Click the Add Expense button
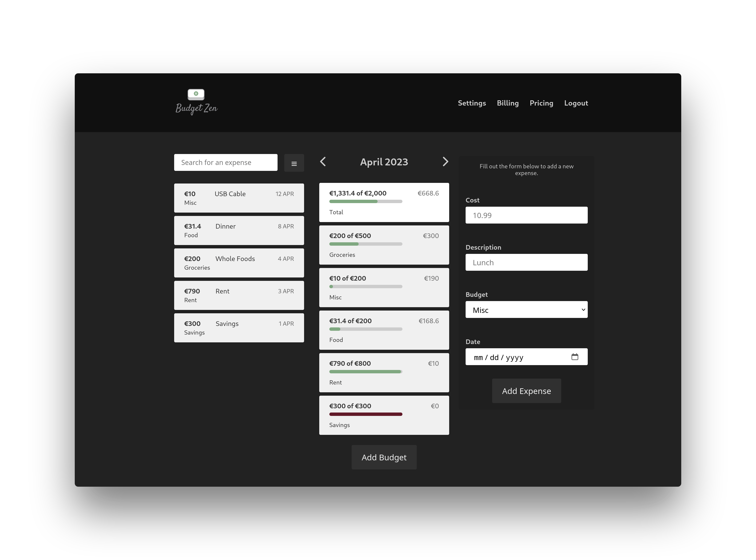Screen dimensions: 756x560 coord(526,391)
